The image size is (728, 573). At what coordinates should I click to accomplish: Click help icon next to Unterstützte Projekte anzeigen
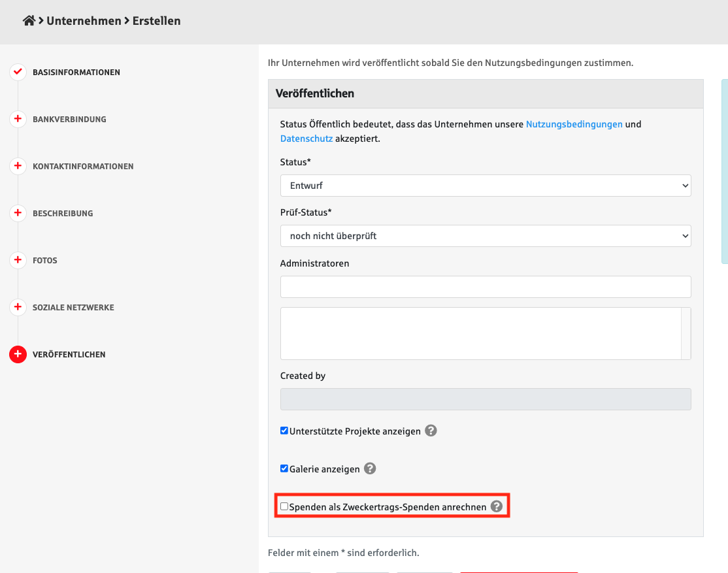pyautogui.click(x=431, y=431)
